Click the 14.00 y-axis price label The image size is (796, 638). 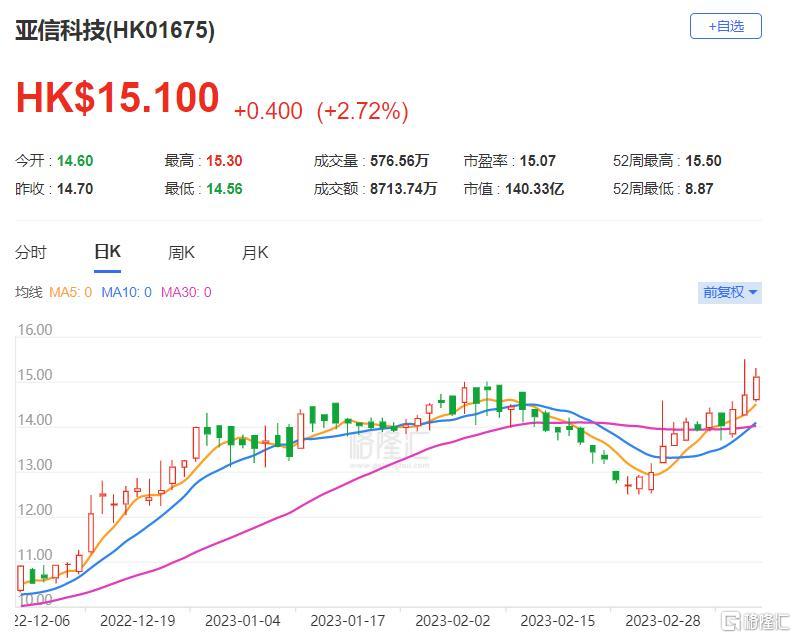click(35, 420)
